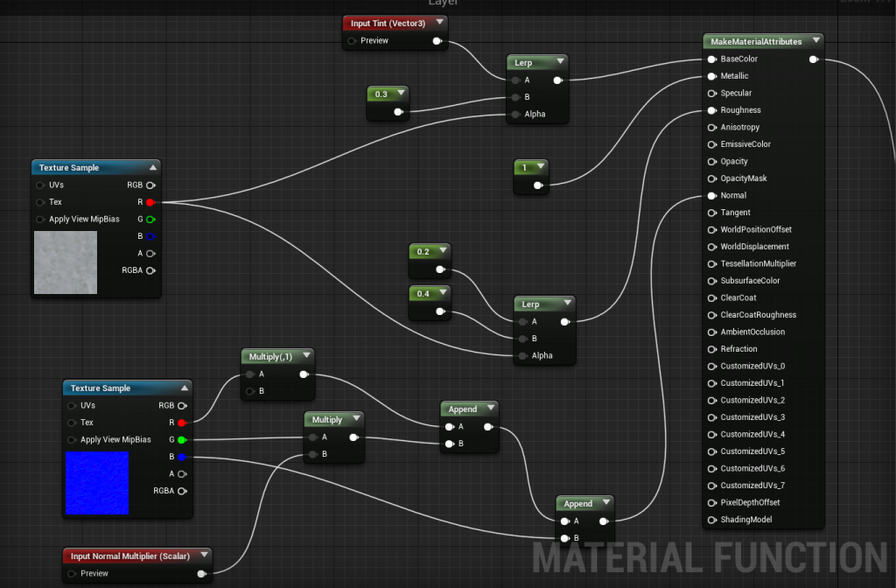
Task: Click upper Lerp node Alpha input pin
Action: click(x=516, y=115)
